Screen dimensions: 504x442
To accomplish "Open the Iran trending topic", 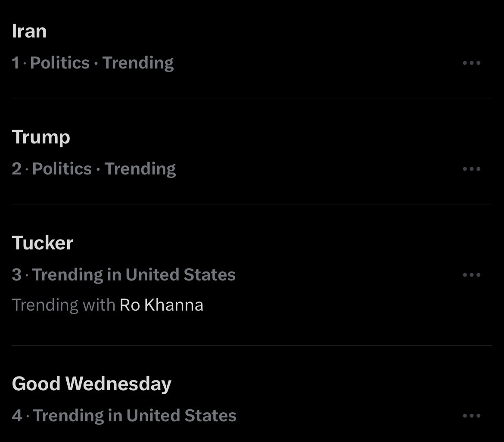I will click(x=29, y=31).
